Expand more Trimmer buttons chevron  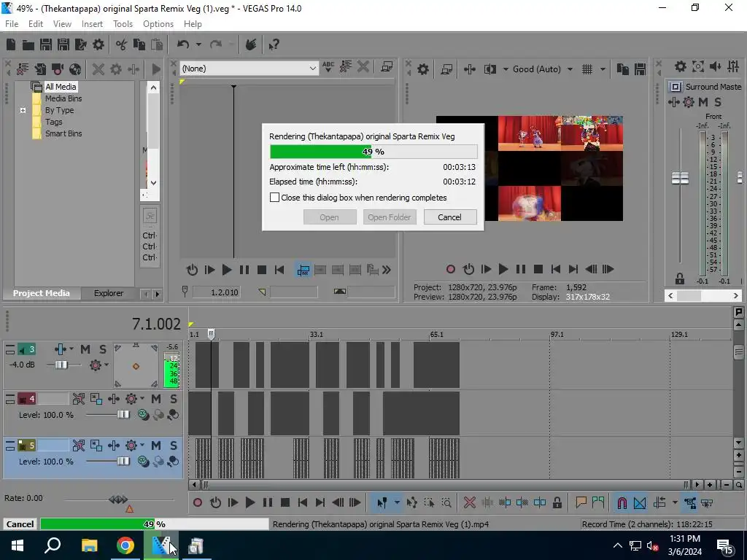(387, 270)
